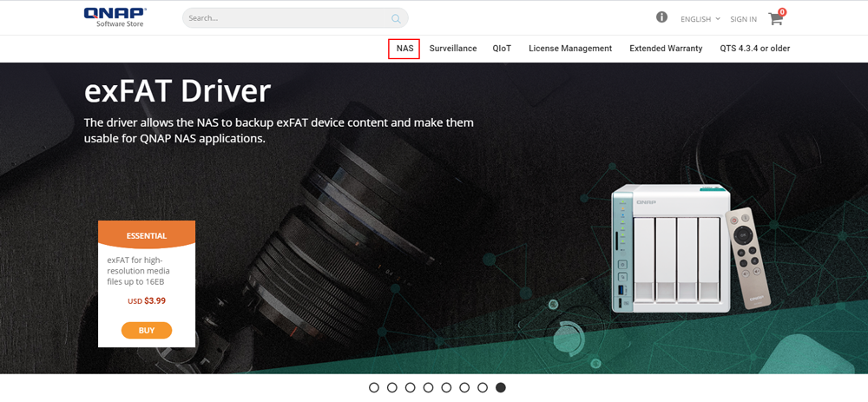Open Extended Warranty menu item
This screenshot has height=402, width=868.
pyautogui.click(x=666, y=49)
